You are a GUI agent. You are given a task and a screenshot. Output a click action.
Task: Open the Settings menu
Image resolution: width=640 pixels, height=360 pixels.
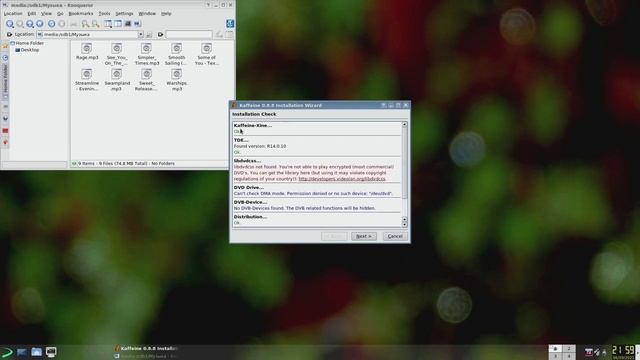point(124,13)
